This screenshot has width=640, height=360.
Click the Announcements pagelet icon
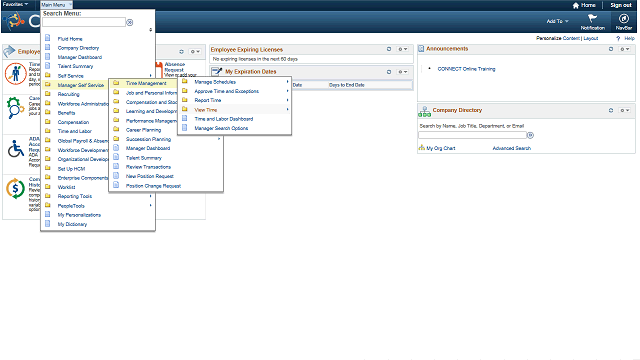421,49
